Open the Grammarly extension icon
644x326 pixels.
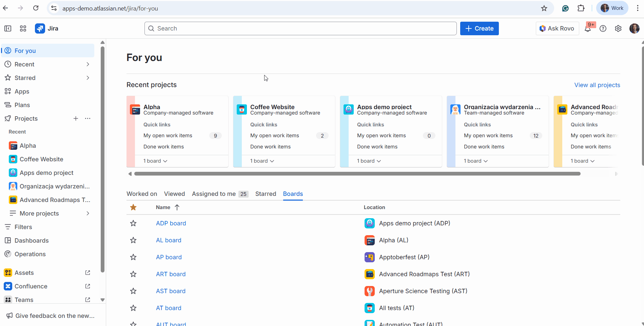pos(565,8)
